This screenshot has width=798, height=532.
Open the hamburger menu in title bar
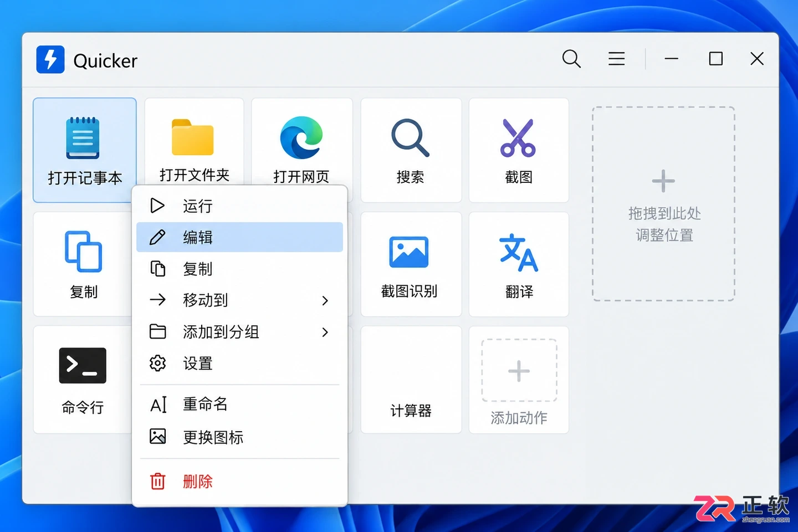tap(616, 59)
